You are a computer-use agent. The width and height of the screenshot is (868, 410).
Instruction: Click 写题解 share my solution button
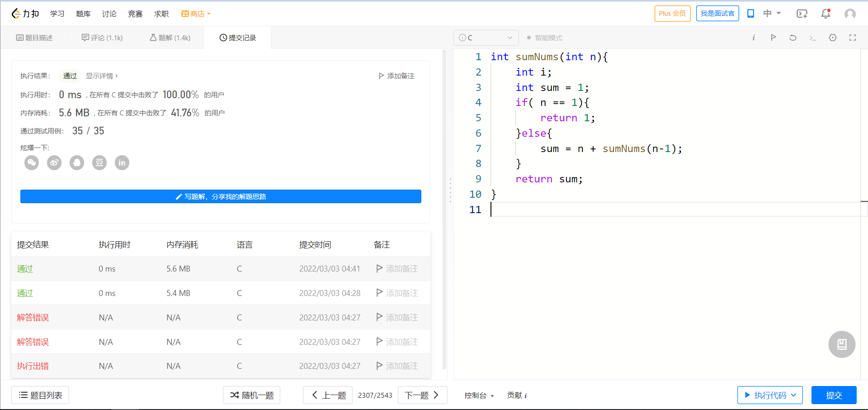[x=221, y=197]
